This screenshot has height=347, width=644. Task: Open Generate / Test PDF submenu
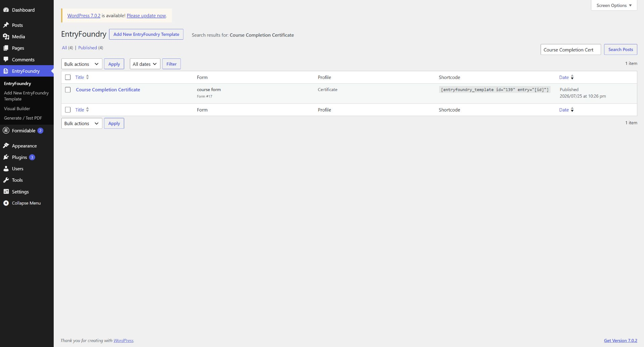click(x=23, y=118)
